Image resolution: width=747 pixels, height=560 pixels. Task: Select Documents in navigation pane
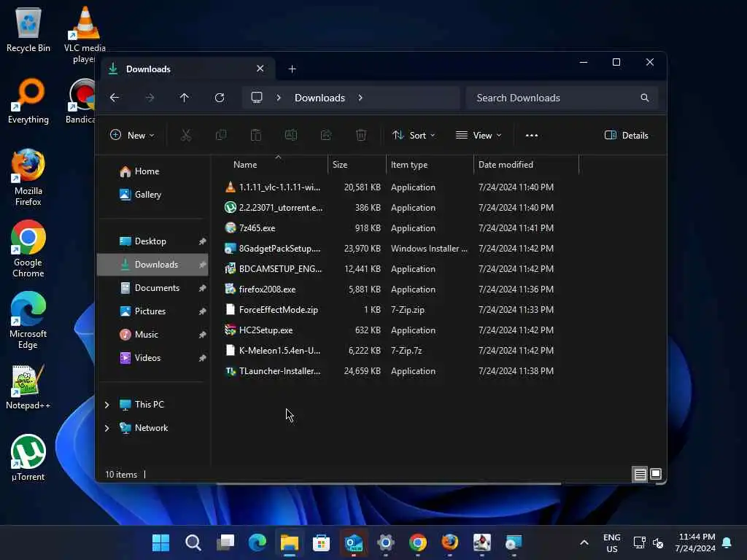(x=152, y=288)
